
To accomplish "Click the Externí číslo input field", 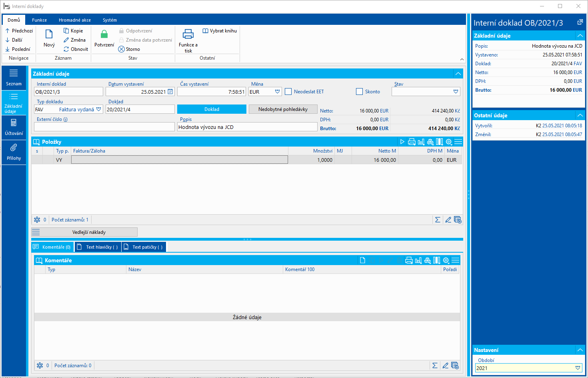I will tap(104, 127).
